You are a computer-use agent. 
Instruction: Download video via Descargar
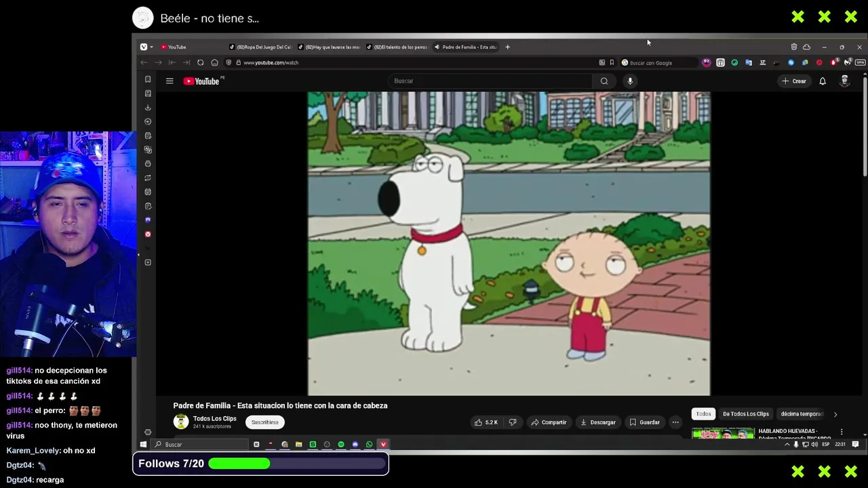(x=597, y=422)
